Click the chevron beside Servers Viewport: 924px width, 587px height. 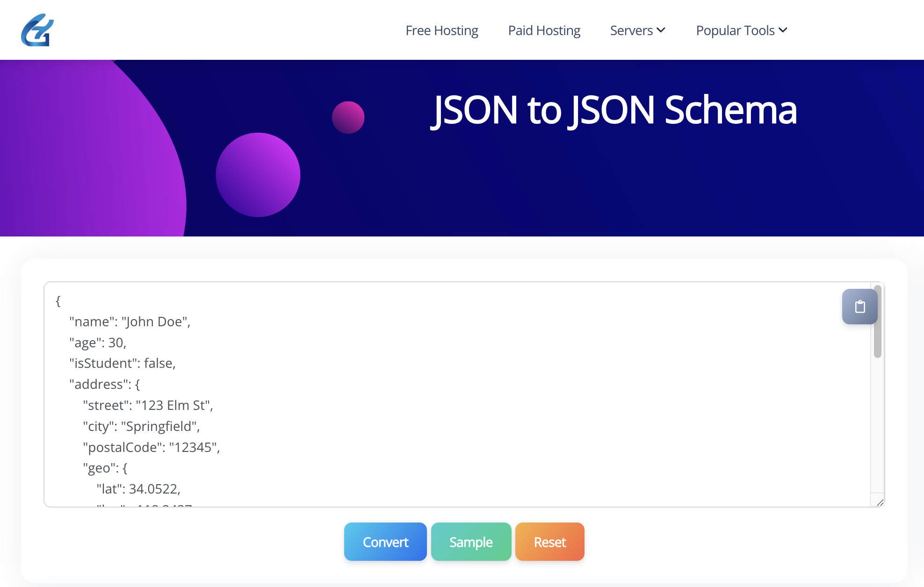[x=661, y=30]
